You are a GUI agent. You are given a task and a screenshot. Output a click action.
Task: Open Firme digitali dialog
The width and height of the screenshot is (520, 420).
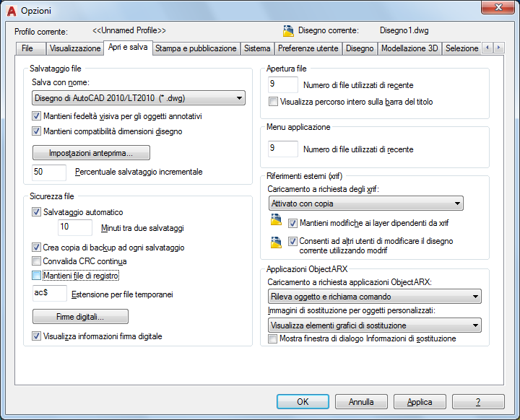80,317
